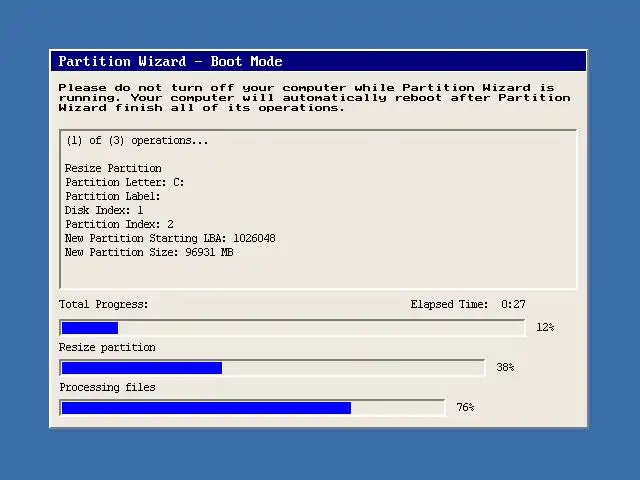This screenshot has width=640, height=480.
Task: Click the Total Progress bar
Action: pyautogui.click(x=292, y=328)
